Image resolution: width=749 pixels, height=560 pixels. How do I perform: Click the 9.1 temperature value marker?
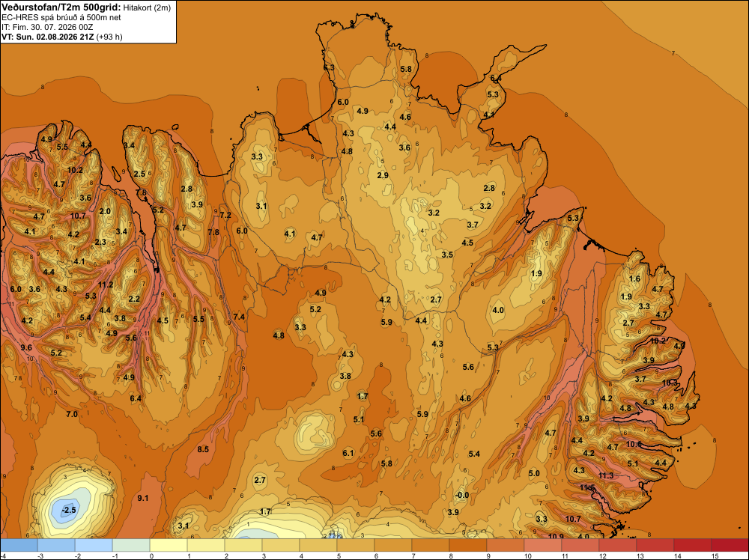coord(143,498)
